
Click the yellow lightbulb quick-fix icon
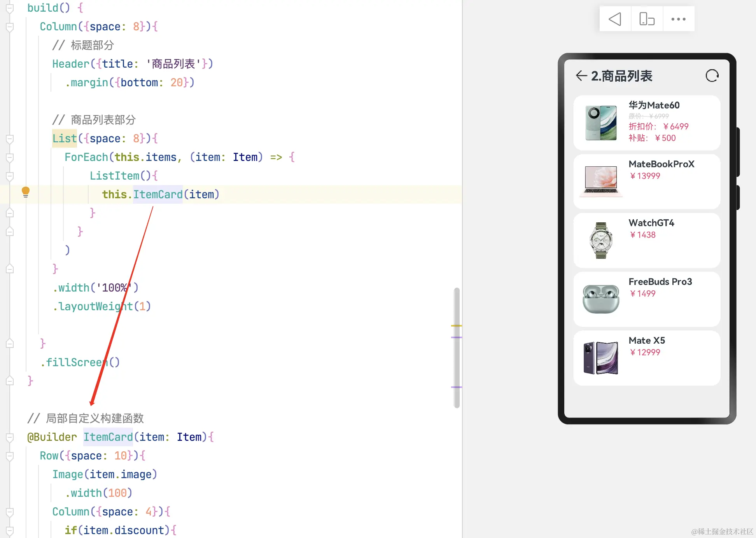26,192
